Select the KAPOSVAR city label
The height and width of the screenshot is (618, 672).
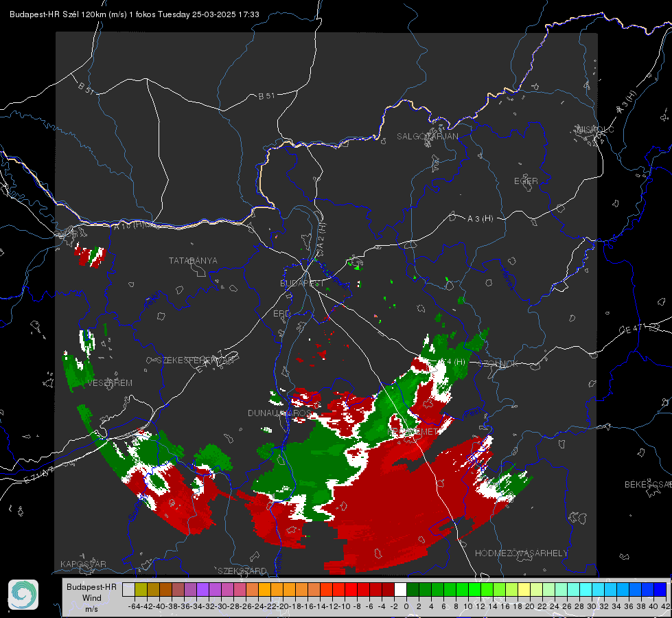(83, 564)
